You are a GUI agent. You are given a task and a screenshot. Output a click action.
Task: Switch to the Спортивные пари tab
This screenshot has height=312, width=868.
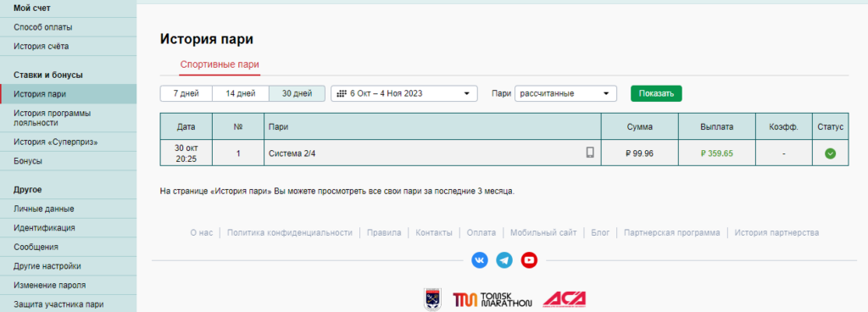(220, 64)
